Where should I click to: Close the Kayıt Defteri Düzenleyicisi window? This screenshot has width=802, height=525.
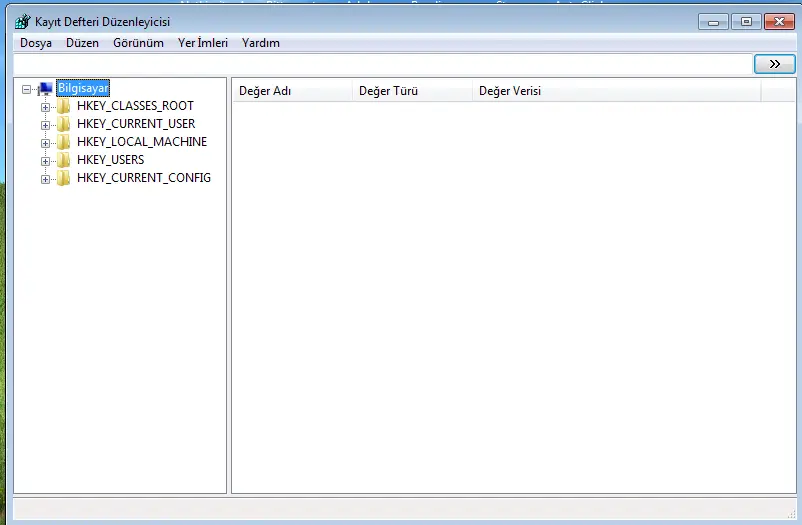779,22
